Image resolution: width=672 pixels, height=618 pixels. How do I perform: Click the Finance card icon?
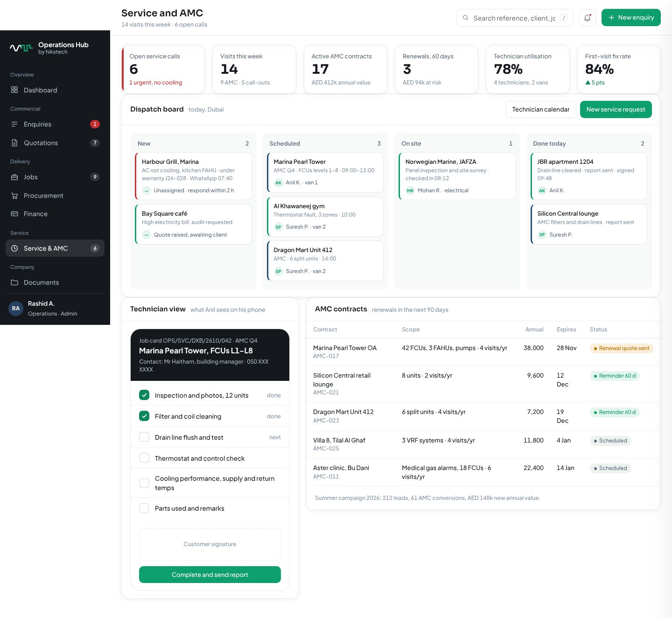[x=14, y=214]
